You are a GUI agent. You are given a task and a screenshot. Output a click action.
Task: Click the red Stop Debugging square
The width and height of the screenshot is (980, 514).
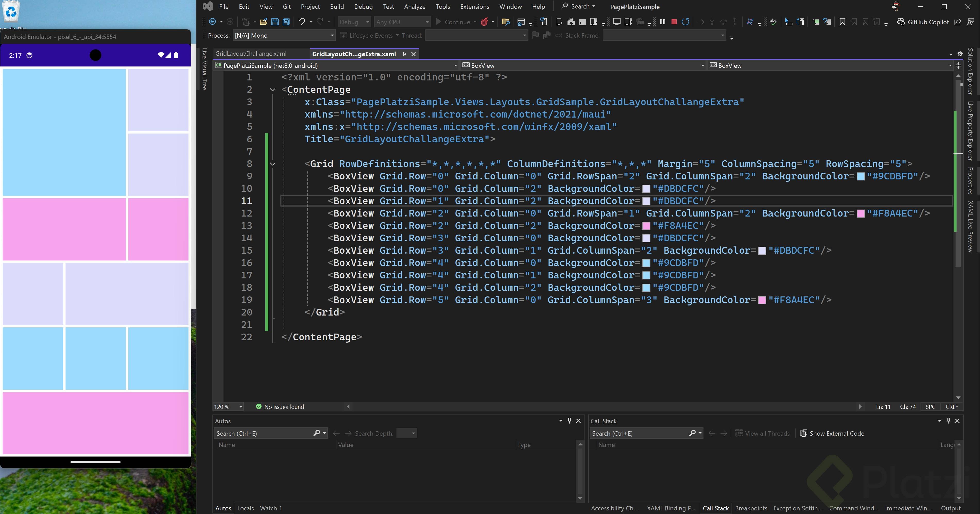(x=674, y=22)
